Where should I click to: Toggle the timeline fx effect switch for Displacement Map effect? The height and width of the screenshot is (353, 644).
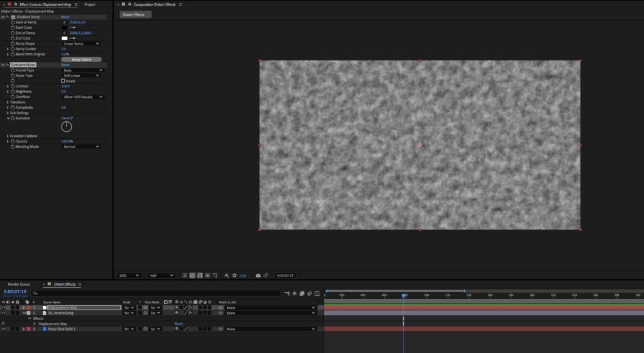(x=3, y=323)
